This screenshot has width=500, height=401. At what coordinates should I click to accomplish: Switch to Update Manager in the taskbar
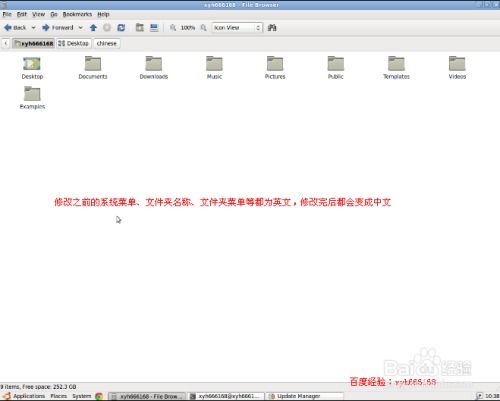[x=304, y=396]
